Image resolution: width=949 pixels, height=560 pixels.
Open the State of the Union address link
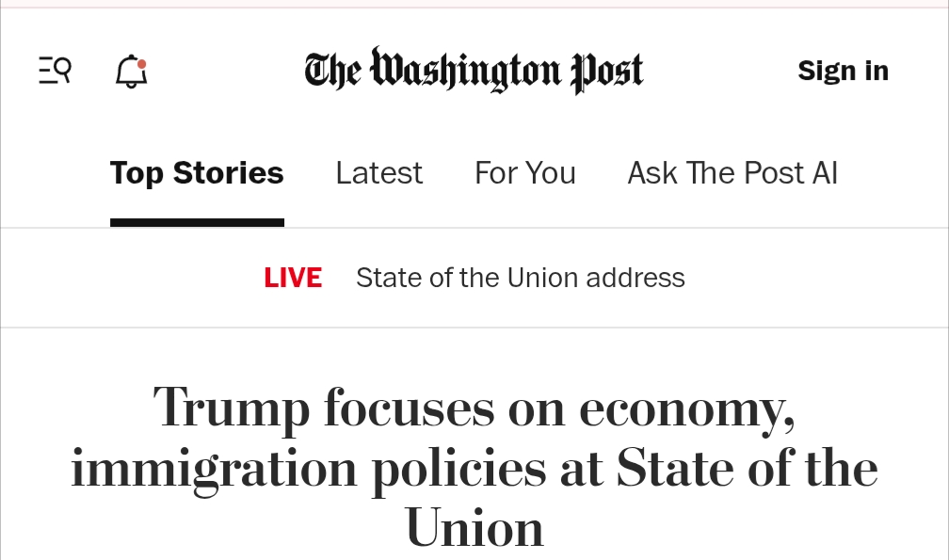520,278
